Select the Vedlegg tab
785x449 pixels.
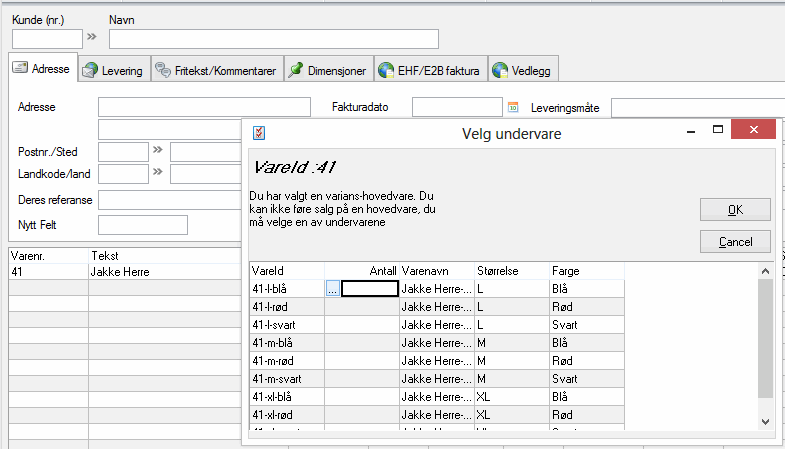pos(523,70)
